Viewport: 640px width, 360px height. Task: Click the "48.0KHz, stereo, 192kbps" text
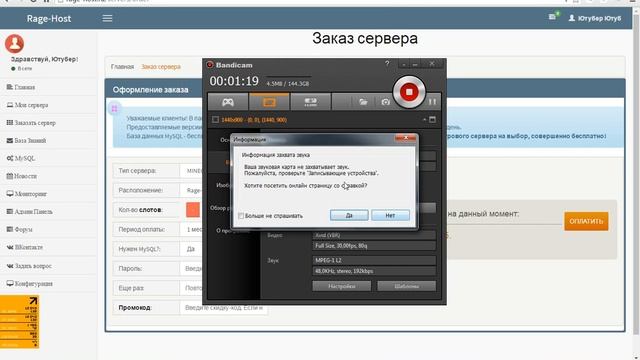344,271
